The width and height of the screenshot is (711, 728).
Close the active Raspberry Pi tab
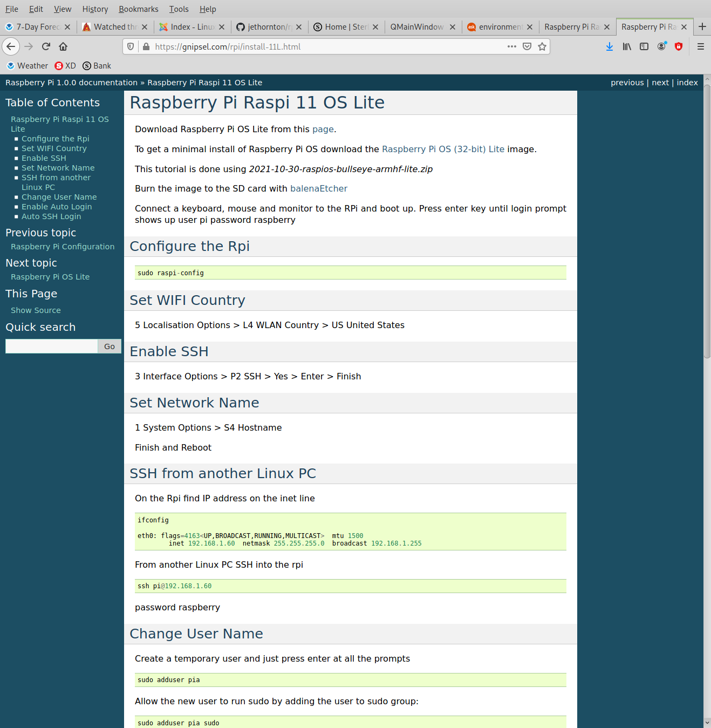pos(684,27)
